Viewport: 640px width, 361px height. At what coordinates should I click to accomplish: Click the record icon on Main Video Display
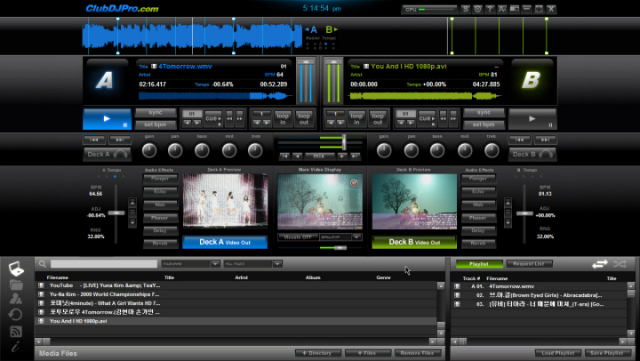[x=354, y=183]
